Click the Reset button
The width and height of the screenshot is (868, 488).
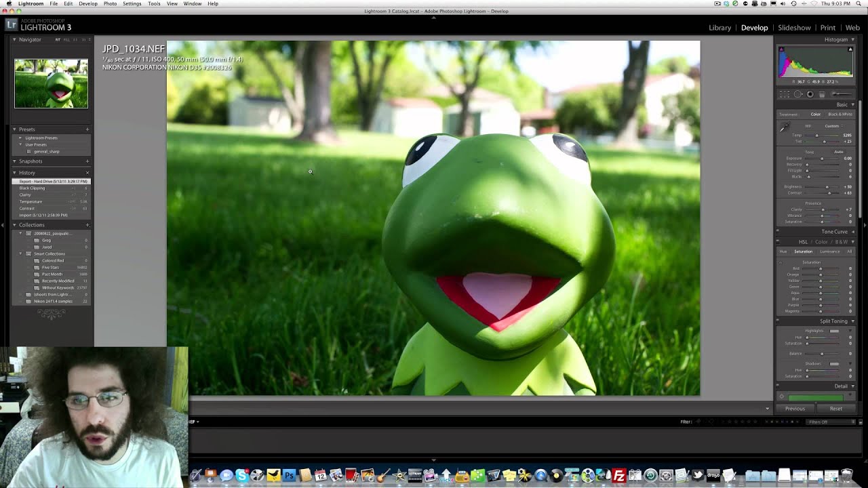tap(836, 409)
